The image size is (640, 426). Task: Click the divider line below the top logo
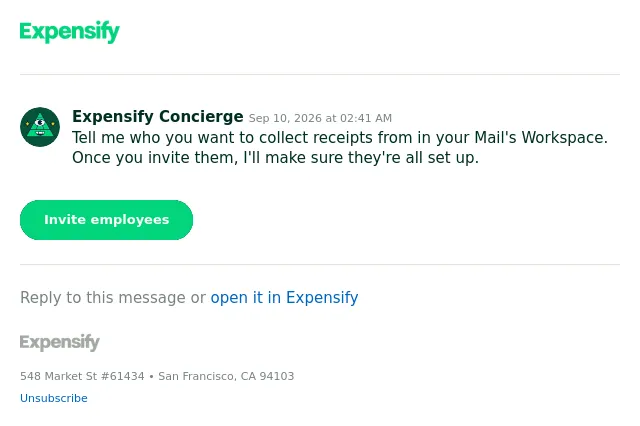320,75
